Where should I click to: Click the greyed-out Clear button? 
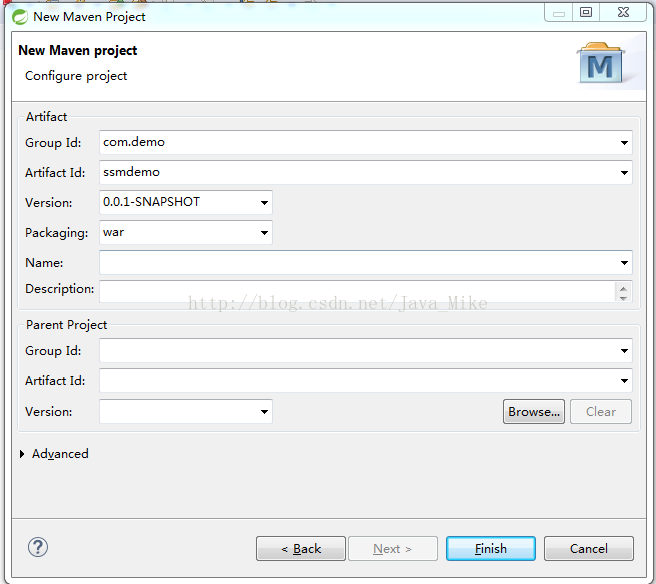(x=601, y=412)
